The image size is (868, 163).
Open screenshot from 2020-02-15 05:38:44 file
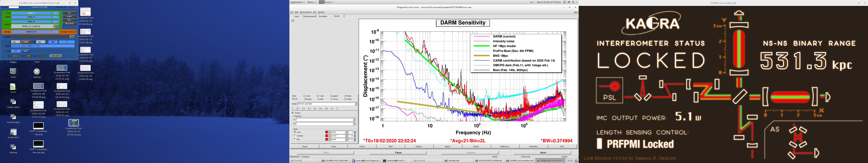tap(86, 12)
